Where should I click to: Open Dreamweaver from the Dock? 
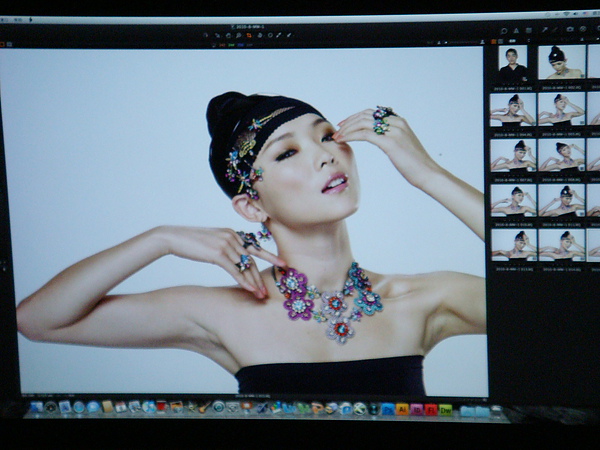tap(445, 410)
